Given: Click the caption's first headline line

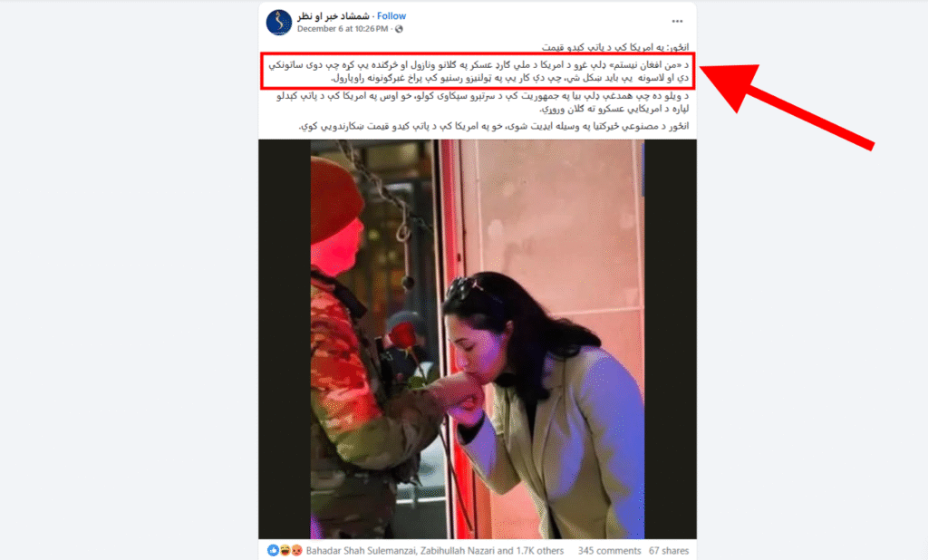Looking at the screenshot, I should pyautogui.click(x=615, y=47).
